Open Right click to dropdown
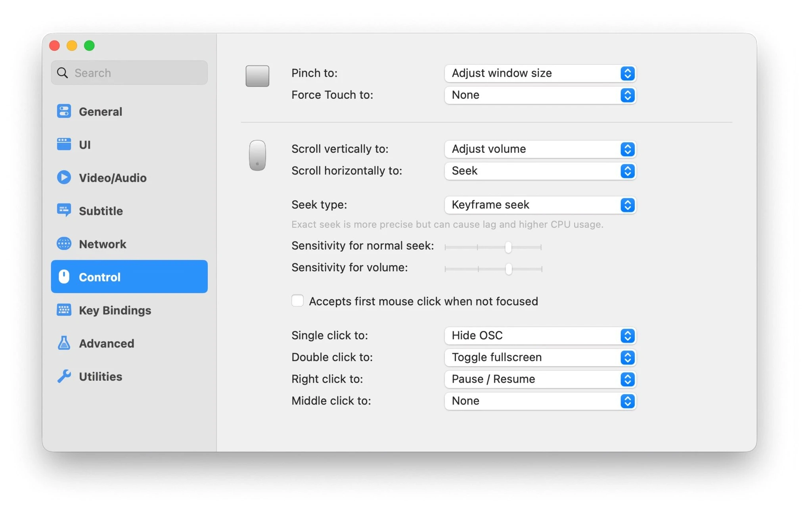This screenshot has height=516, width=812. (540, 379)
